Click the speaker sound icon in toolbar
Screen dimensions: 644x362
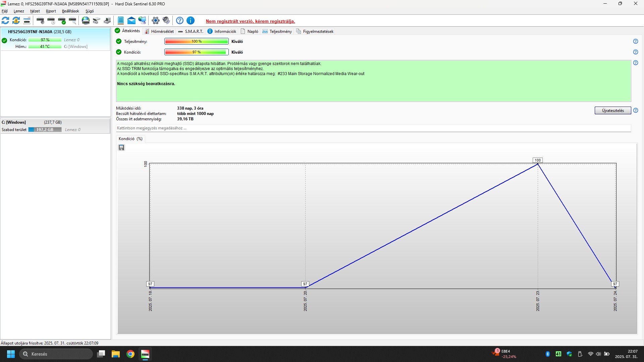(x=166, y=21)
